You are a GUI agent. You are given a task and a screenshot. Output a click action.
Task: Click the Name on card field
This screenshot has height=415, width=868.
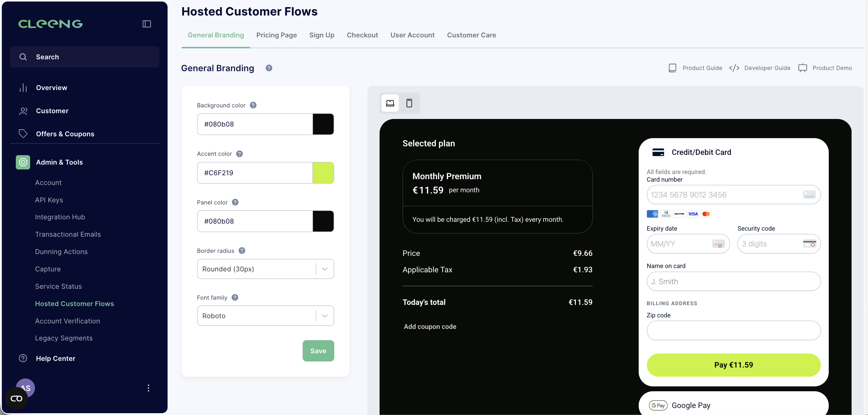[733, 281]
